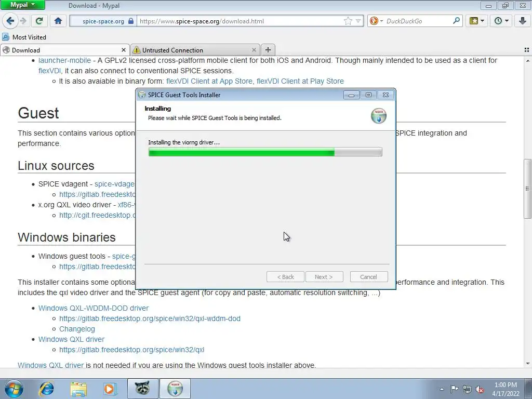This screenshot has width=532, height=399.
Task: Click the browser Back arrow button
Action: 10,21
